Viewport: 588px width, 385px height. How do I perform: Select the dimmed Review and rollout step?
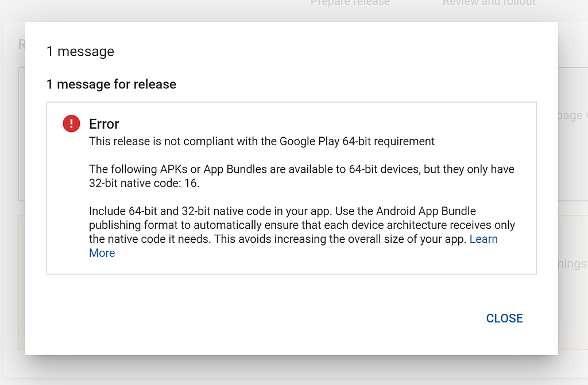coord(489,3)
